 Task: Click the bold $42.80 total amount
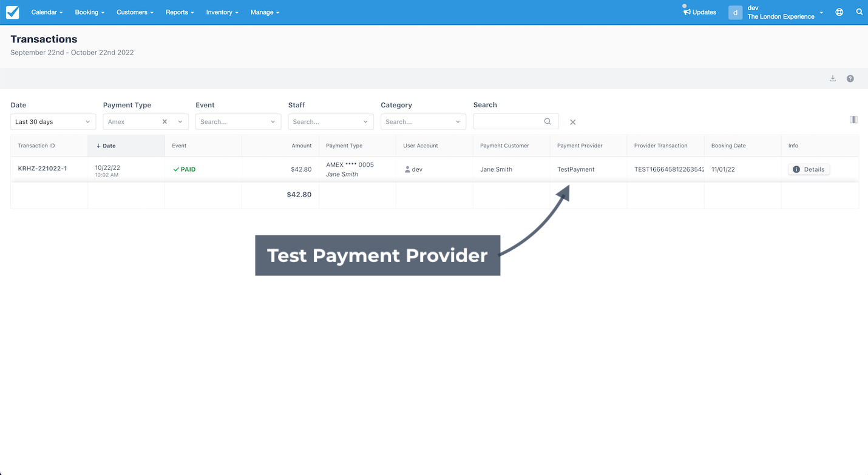point(299,195)
